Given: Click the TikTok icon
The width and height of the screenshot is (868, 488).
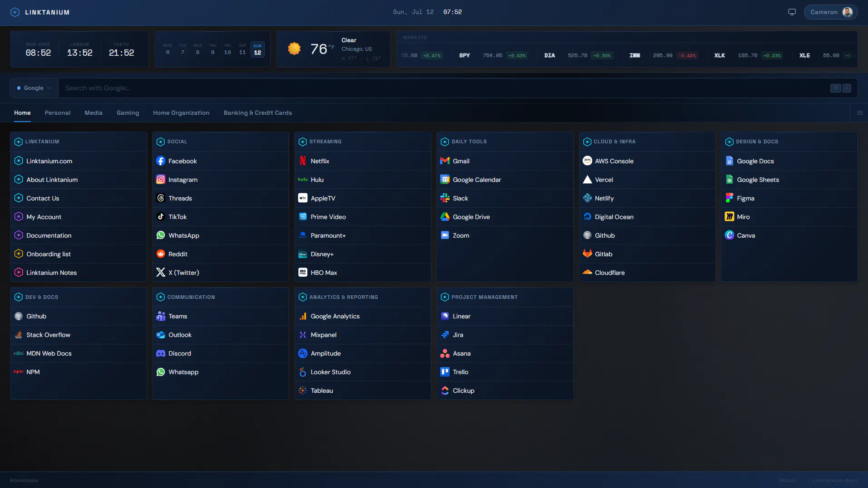Looking at the screenshot, I should [x=161, y=217].
